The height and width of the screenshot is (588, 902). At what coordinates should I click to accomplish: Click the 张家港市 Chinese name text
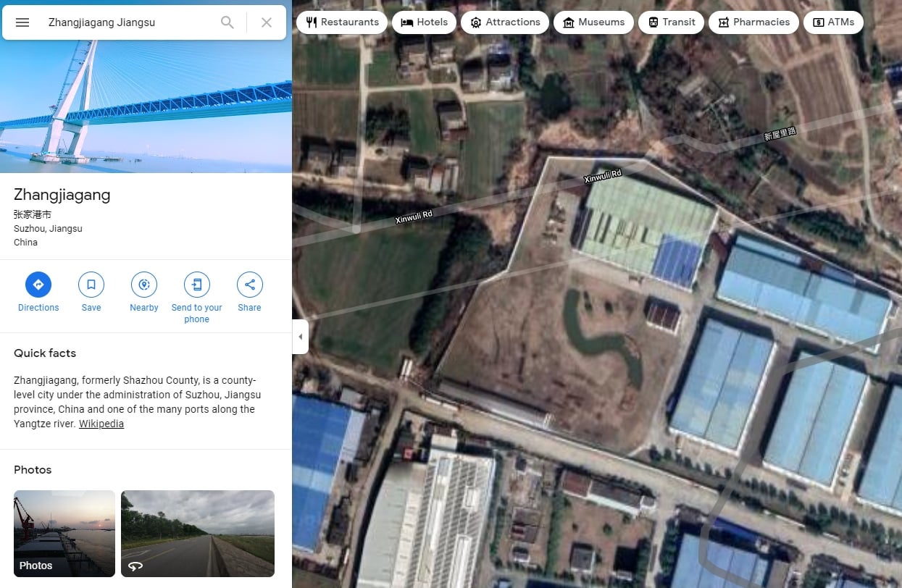tap(33, 214)
